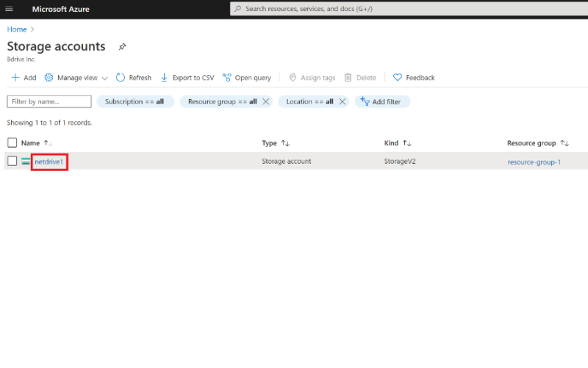588x368 pixels.
Task: Click the Assign tags label
Action: click(318, 78)
